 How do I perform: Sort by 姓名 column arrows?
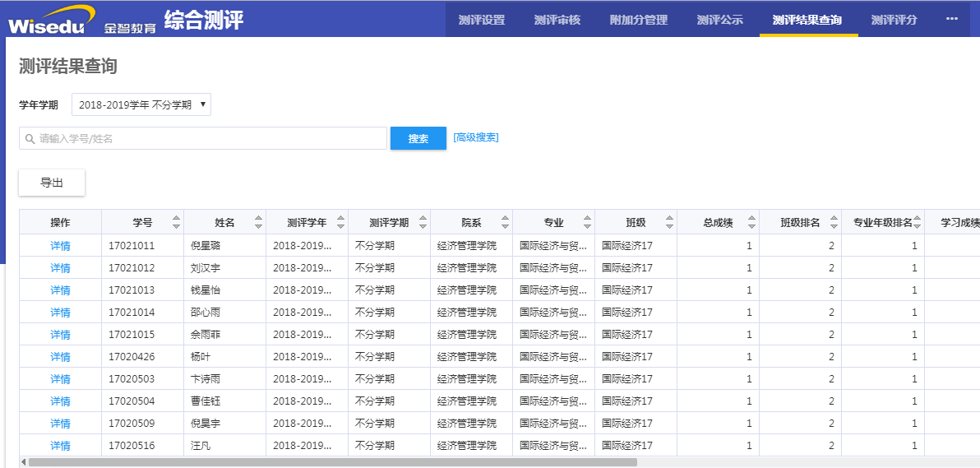259,222
